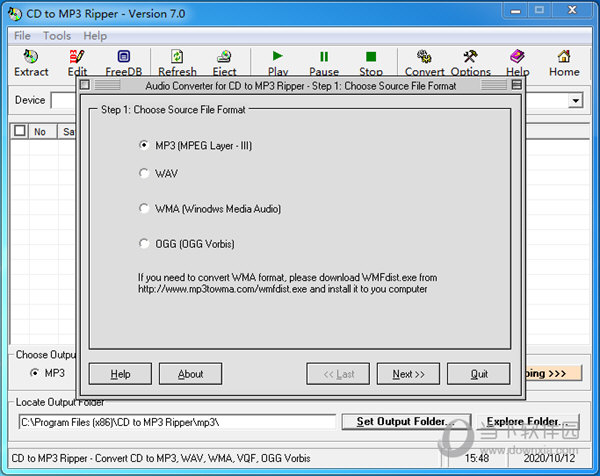Click the wmfdist.exe download URL text
600x476 pixels.
[x=222, y=289]
